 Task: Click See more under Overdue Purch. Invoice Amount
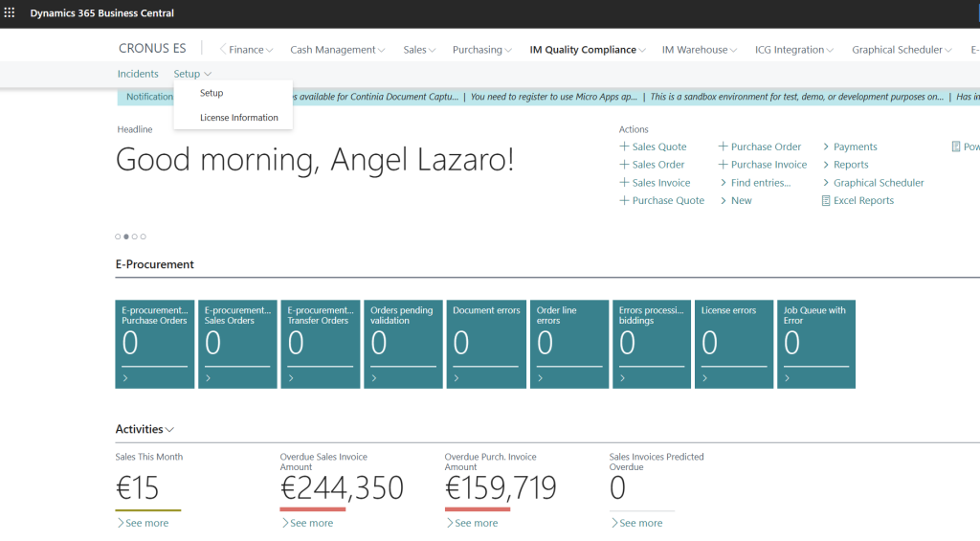[x=472, y=523]
